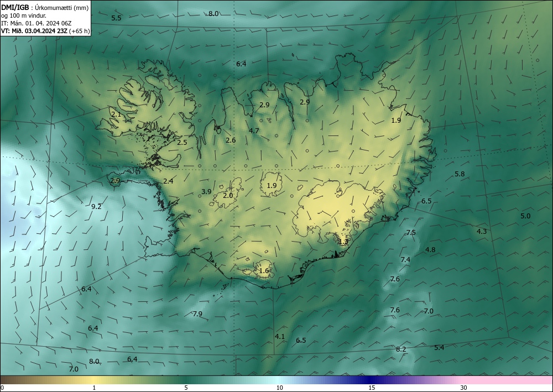
Task: Click the 4.1 value label
Action: point(280,337)
